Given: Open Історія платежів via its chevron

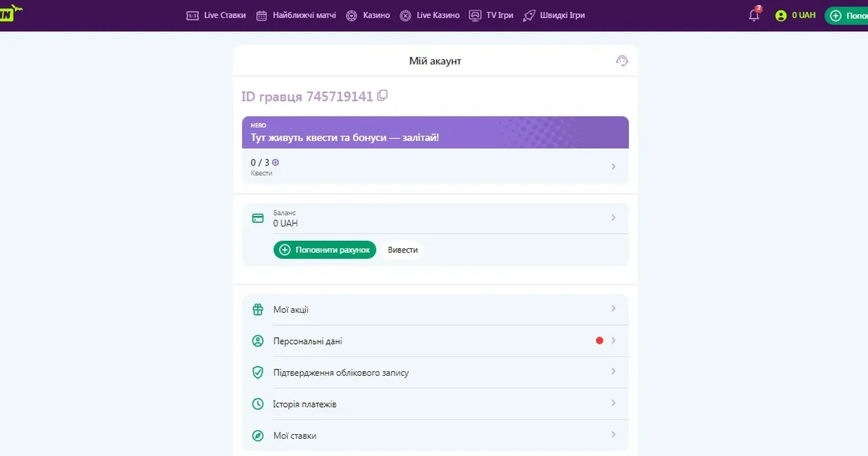Looking at the screenshot, I should point(613,403).
